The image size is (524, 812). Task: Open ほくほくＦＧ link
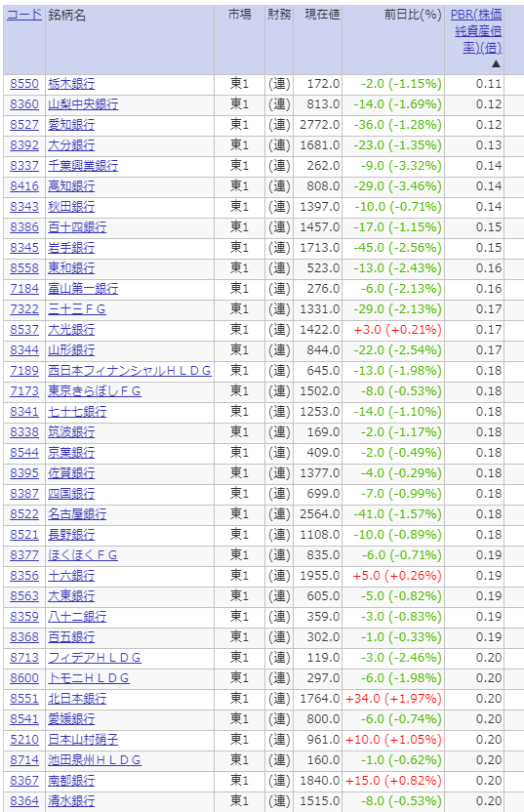coord(83,555)
